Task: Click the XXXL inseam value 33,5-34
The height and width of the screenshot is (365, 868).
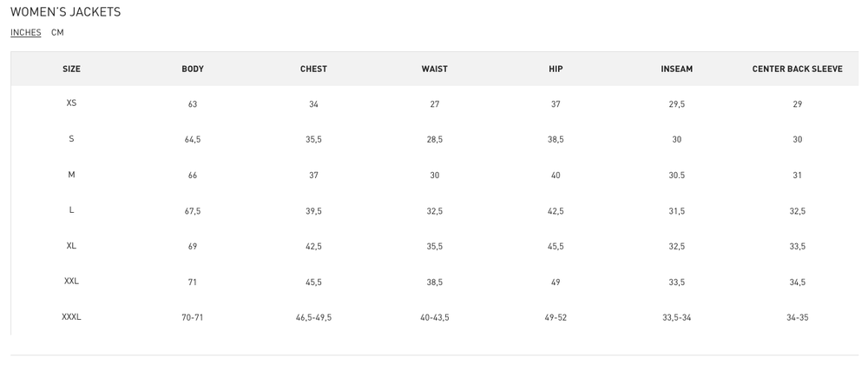Action: tap(677, 318)
